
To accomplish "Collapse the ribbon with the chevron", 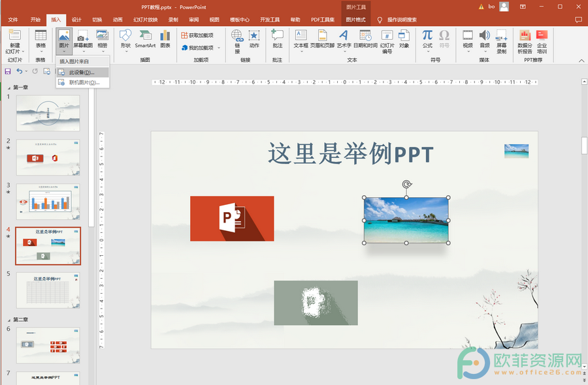I will pos(581,61).
